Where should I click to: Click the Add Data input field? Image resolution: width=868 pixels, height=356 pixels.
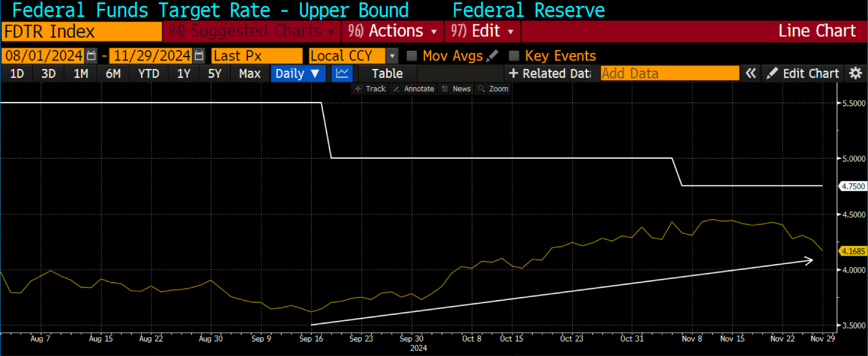[670, 73]
